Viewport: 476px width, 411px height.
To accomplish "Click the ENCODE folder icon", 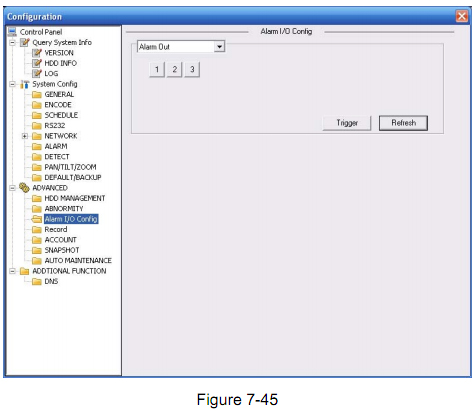I will (37, 105).
